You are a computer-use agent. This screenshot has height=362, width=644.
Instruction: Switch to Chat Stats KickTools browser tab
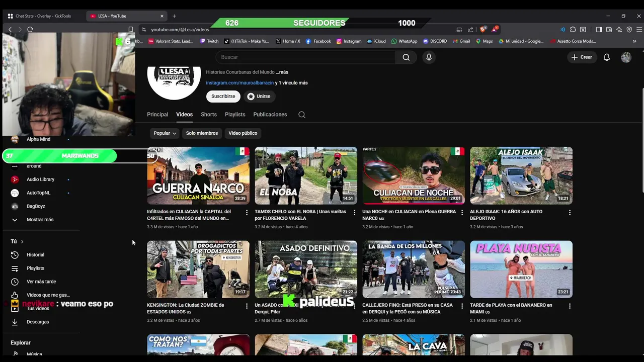click(x=43, y=16)
